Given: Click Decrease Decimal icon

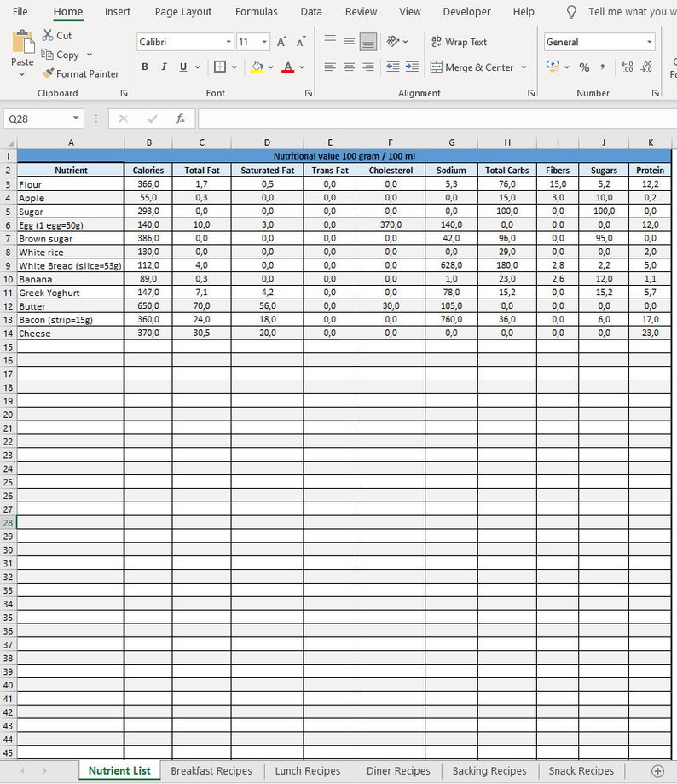Looking at the screenshot, I should click(646, 67).
